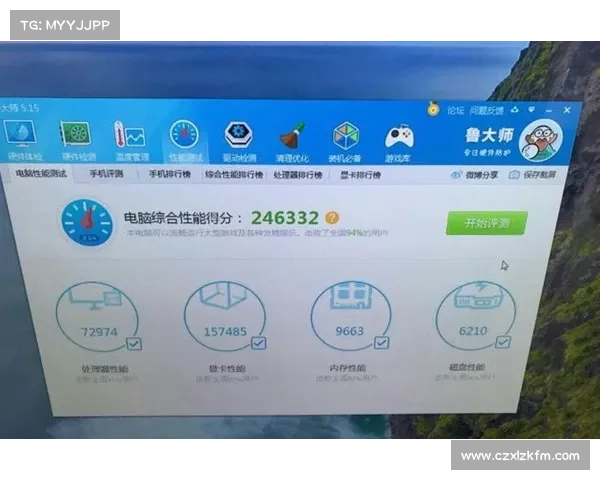Click the gold medal icon in title bar
The image size is (600, 480).
433,109
